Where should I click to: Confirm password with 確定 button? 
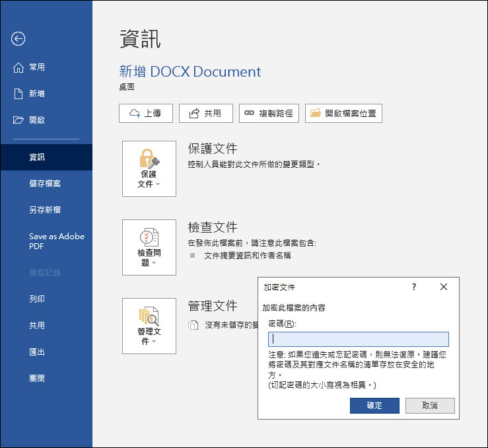tap(374, 406)
